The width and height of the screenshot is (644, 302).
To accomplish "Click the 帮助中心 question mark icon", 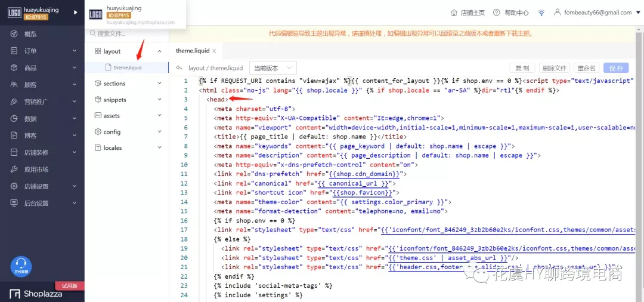I will [497, 13].
